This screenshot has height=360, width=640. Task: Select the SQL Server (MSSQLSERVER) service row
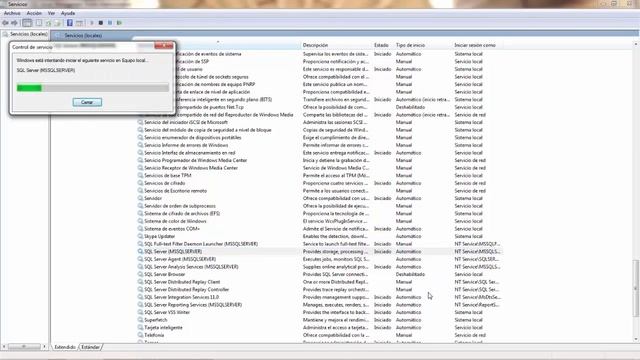pos(320,251)
